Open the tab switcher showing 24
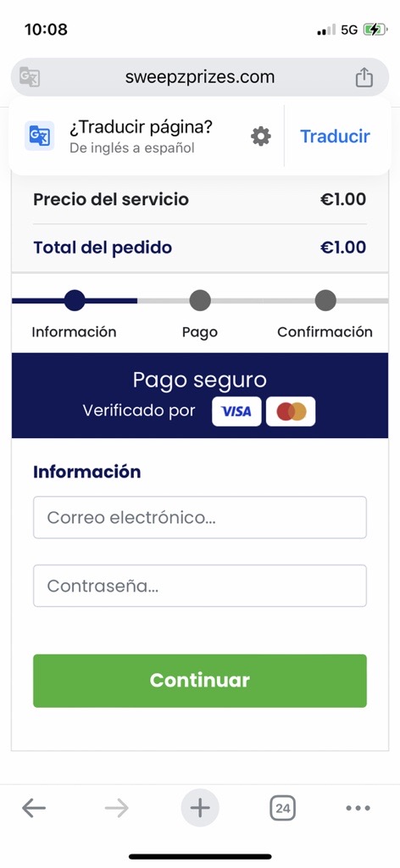Image resolution: width=400 pixels, height=868 pixels. tap(283, 808)
